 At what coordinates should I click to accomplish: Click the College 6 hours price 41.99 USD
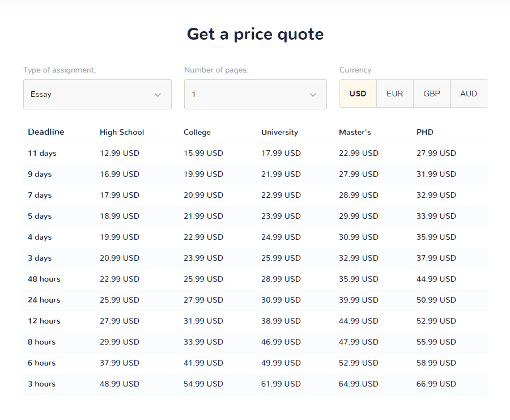click(203, 363)
